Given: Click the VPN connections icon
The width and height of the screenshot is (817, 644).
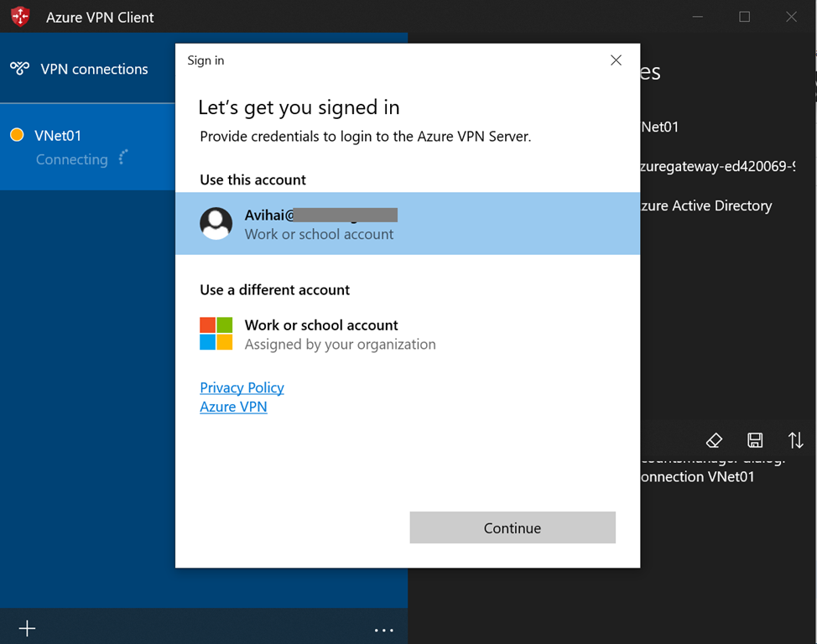Looking at the screenshot, I should [19, 68].
